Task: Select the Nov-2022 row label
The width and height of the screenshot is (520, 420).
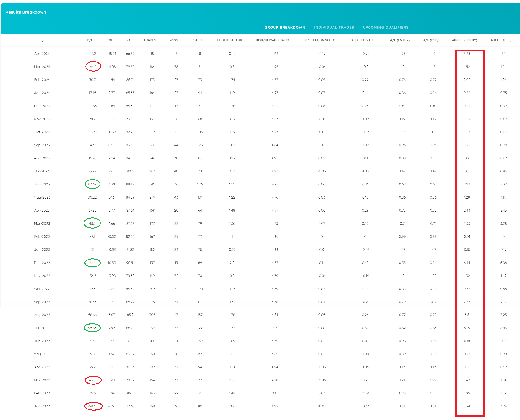Action: point(42,276)
